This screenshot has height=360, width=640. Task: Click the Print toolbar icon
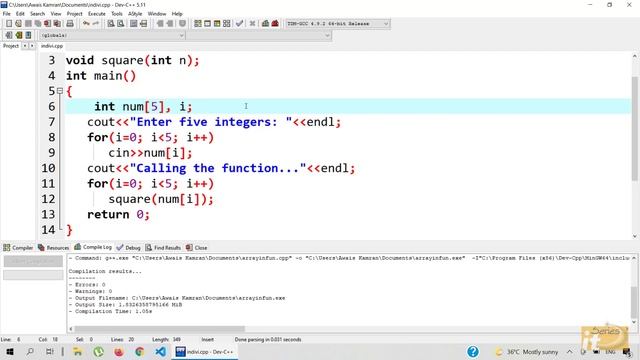[70, 24]
